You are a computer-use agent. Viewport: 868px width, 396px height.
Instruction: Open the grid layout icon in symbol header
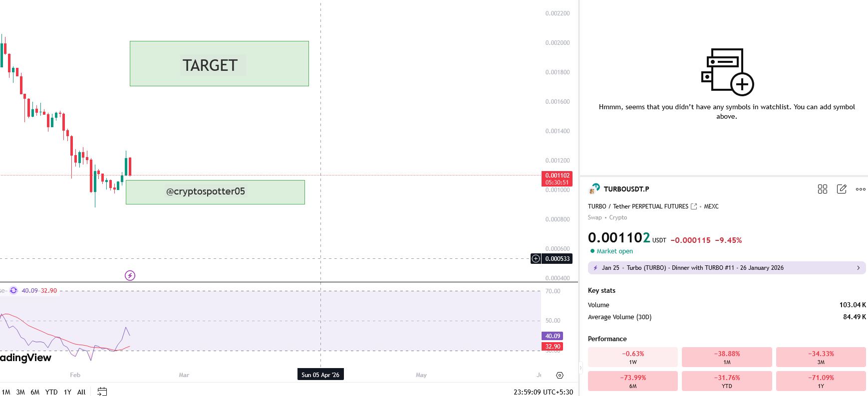coord(823,189)
